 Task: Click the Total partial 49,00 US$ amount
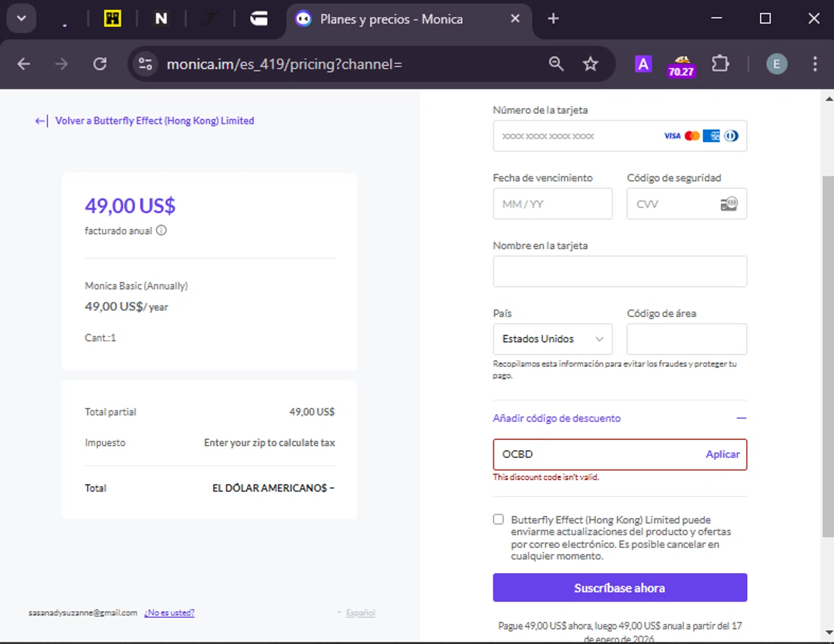(312, 412)
